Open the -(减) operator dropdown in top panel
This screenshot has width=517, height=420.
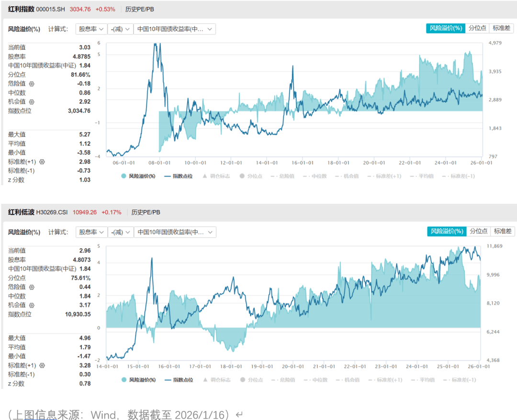(x=120, y=29)
